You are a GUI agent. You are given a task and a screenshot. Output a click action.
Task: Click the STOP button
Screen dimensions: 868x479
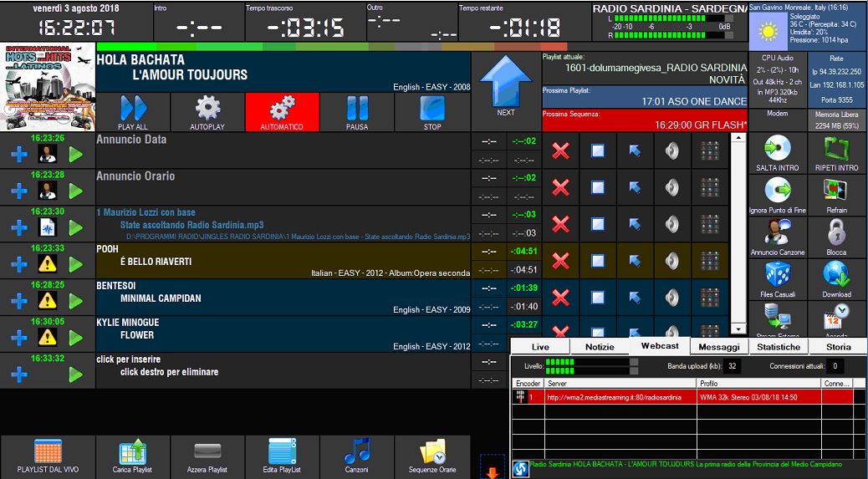tap(432, 112)
